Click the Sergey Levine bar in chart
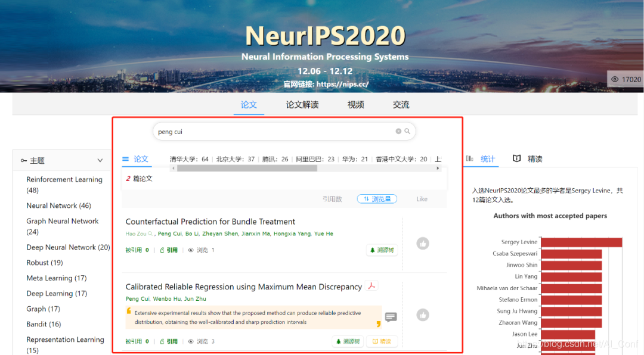Image resolution: width=644 pixels, height=355 pixels. click(x=581, y=242)
